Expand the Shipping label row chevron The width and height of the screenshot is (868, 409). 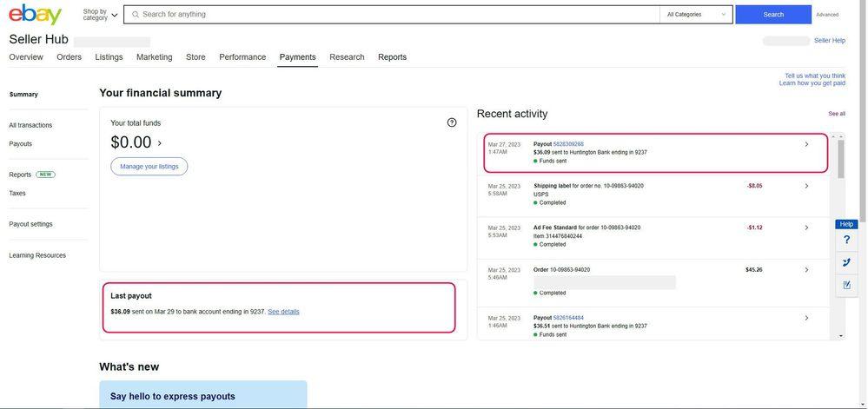pyautogui.click(x=806, y=186)
